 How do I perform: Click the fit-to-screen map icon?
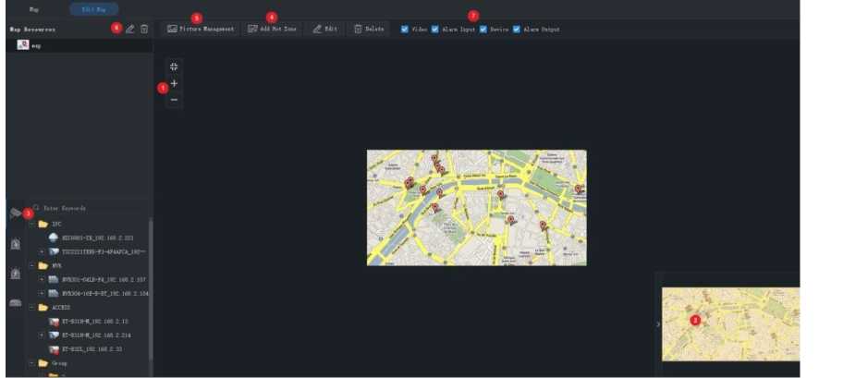174,67
